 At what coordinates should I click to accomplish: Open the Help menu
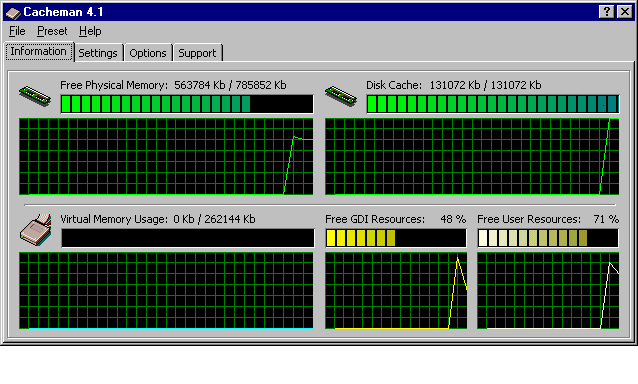90,31
